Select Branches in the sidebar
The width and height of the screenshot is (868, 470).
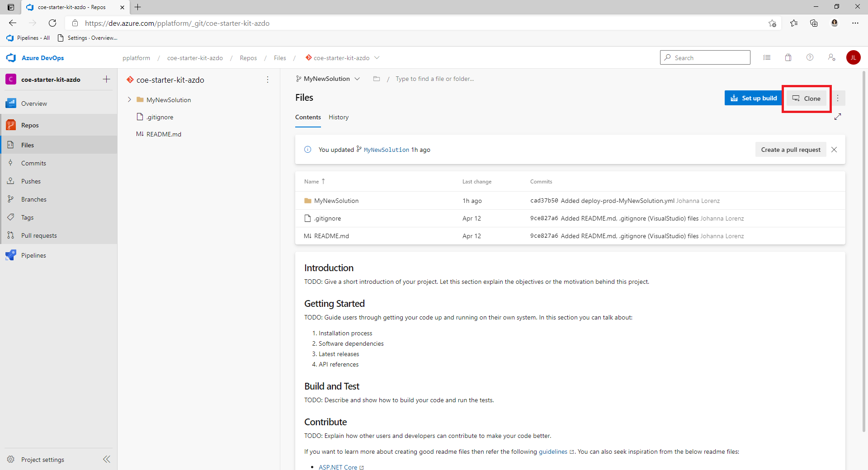coord(34,199)
